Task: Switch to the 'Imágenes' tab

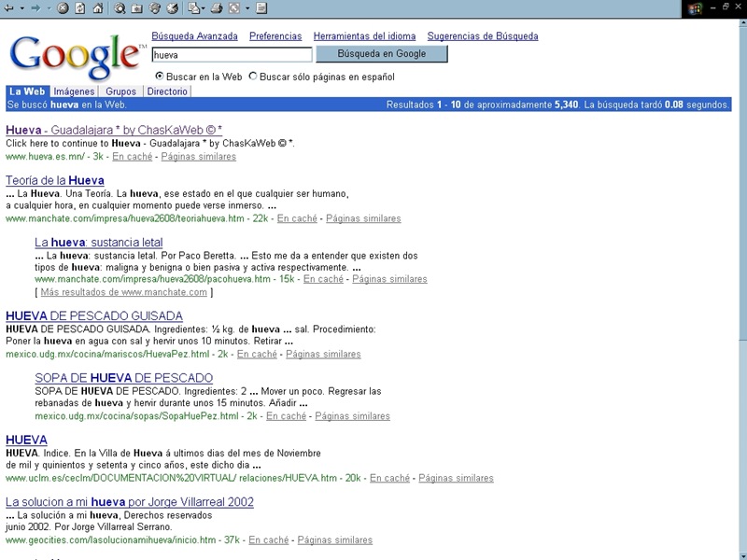Action: (x=74, y=91)
